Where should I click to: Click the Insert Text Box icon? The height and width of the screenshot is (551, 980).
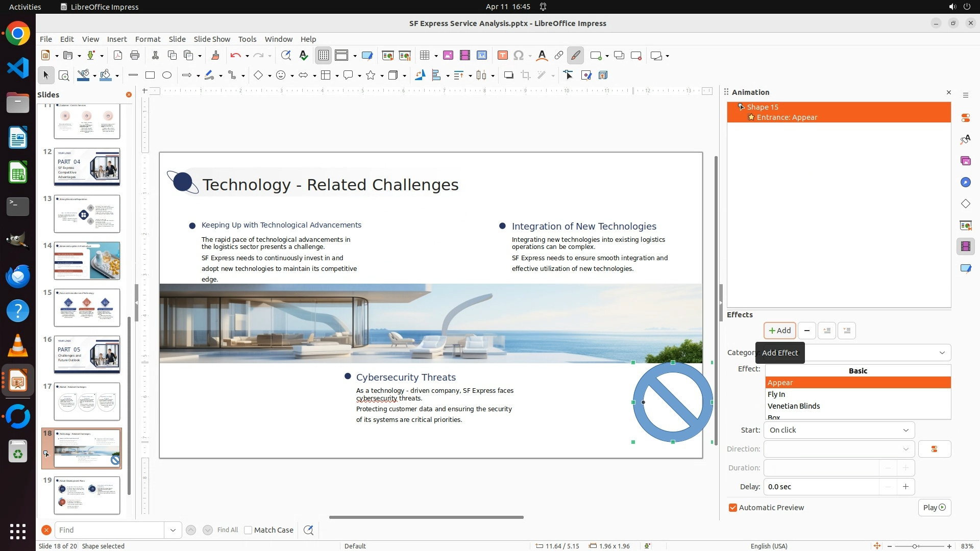[x=502, y=56]
